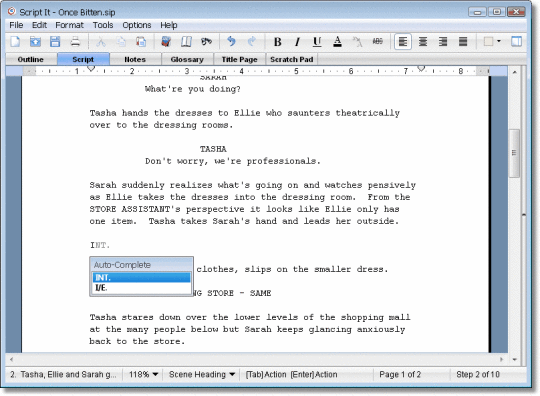Click the open book toolbar icon
The height and width of the screenshot is (396, 540).
[186, 42]
